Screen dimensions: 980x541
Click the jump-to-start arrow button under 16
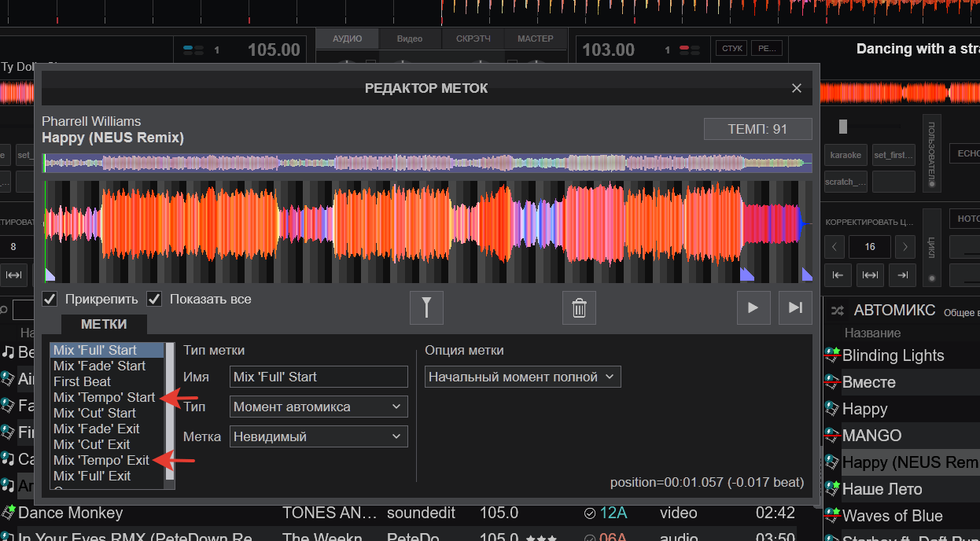(x=838, y=274)
